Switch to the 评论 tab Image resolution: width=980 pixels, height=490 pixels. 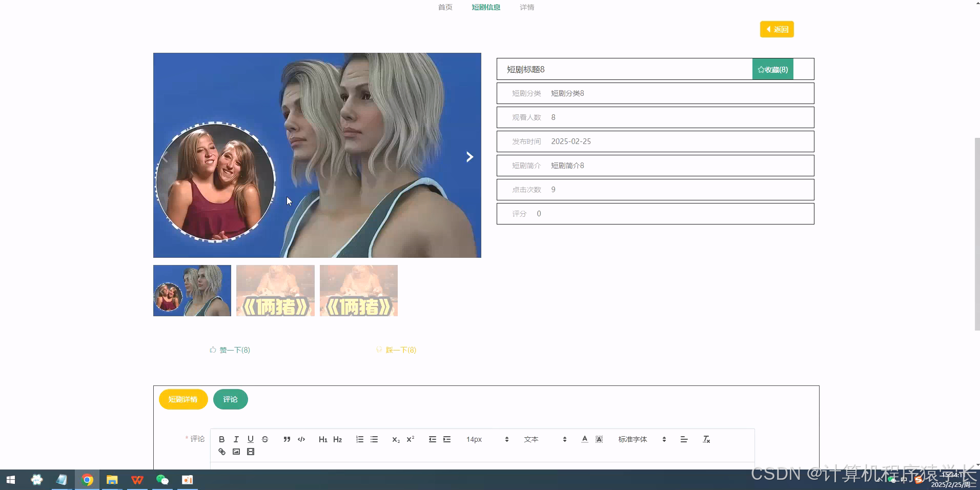(230, 399)
